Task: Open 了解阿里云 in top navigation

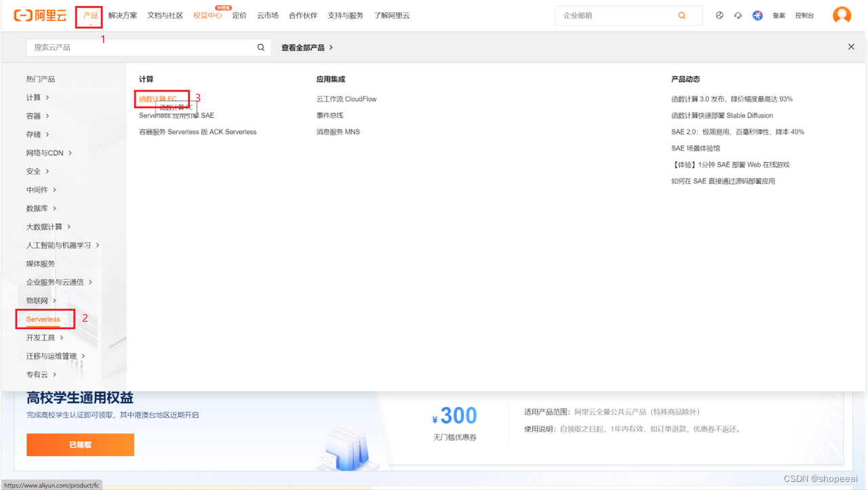Action: [x=392, y=15]
